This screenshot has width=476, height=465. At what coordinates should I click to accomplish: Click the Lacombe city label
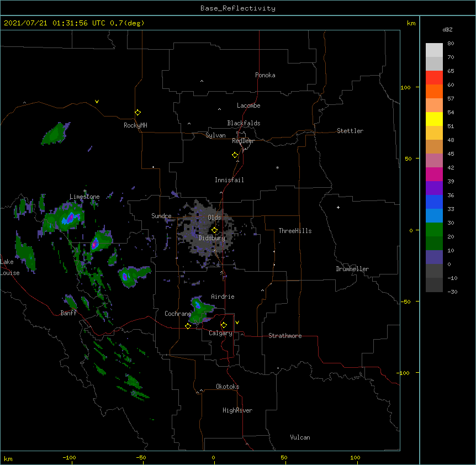pyautogui.click(x=248, y=105)
